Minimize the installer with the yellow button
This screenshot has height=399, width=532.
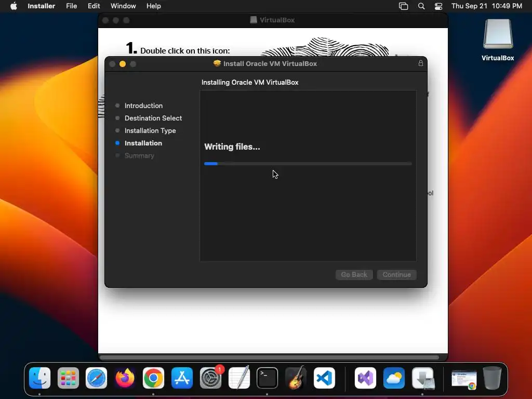[x=123, y=64]
